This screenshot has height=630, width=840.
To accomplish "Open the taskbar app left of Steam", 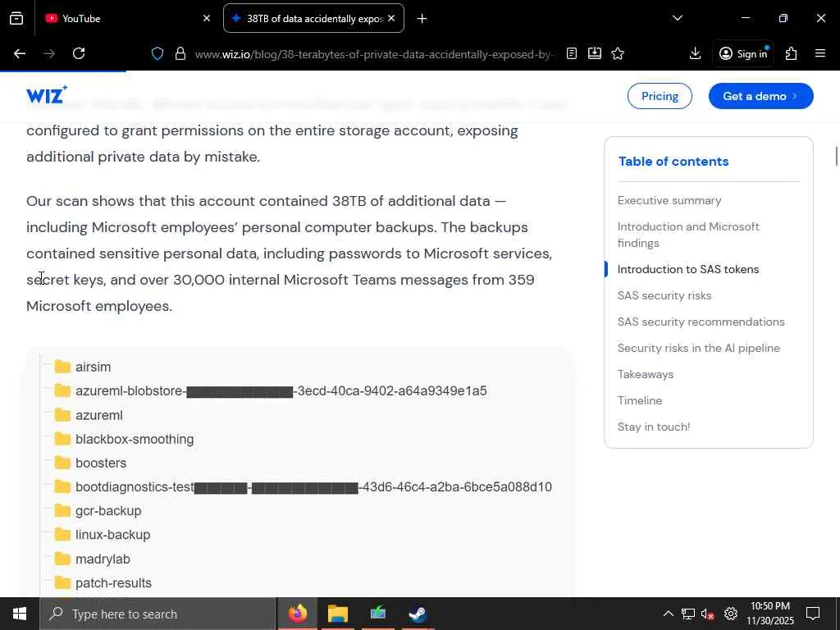I will point(377,614).
